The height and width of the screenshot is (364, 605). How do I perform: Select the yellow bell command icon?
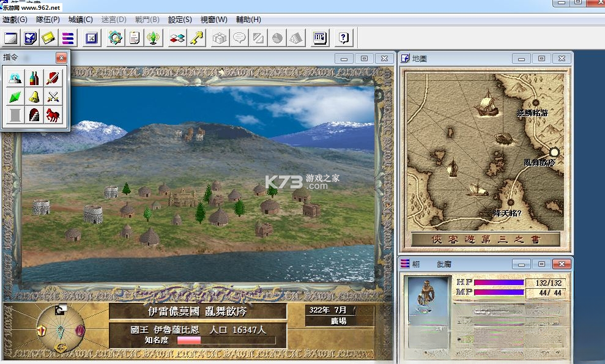(x=34, y=97)
